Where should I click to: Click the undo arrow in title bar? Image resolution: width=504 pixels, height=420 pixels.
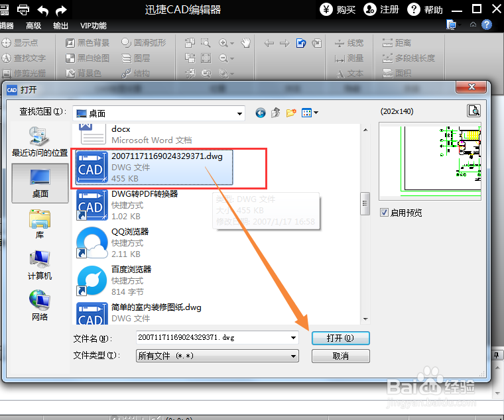[42, 11]
